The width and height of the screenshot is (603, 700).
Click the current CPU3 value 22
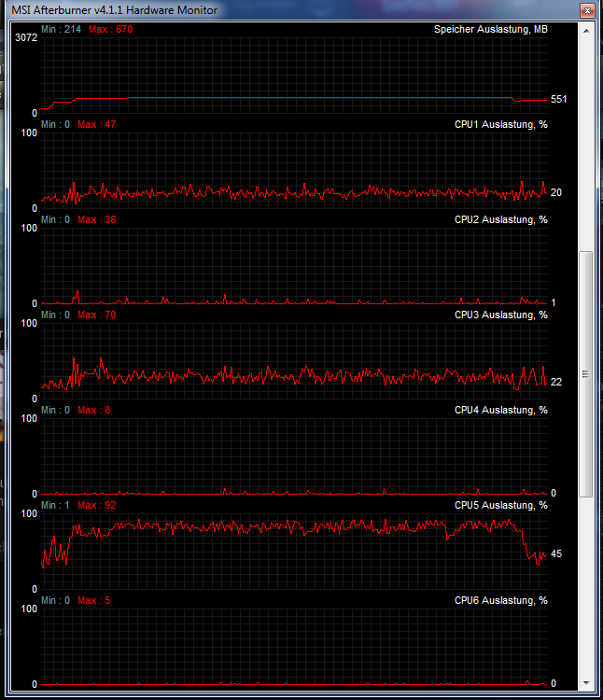(x=556, y=382)
